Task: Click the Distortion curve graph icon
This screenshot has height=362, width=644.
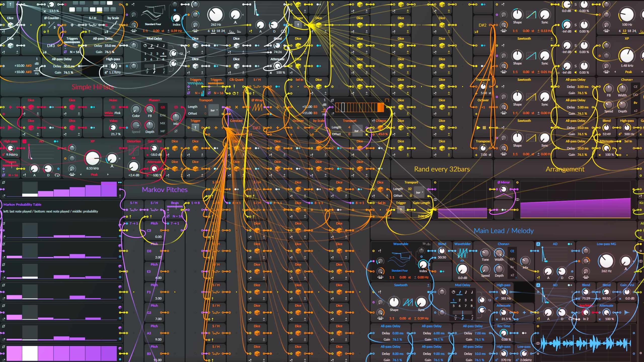Action: coord(134,151)
